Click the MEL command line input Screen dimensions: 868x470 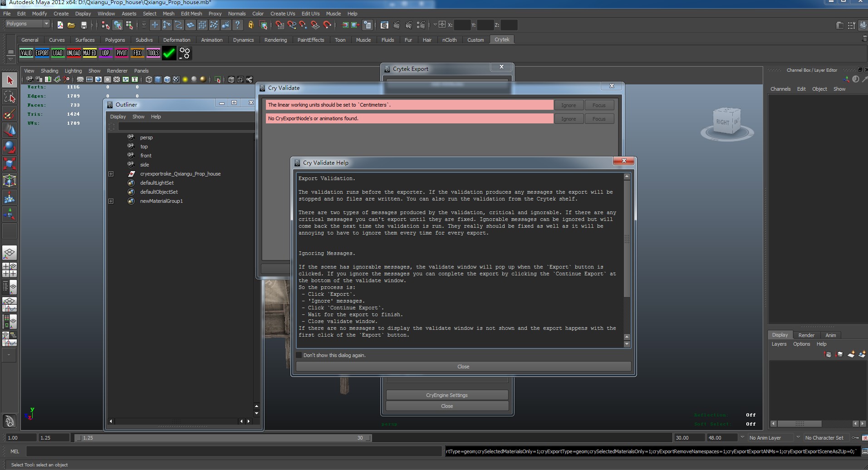(234, 451)
